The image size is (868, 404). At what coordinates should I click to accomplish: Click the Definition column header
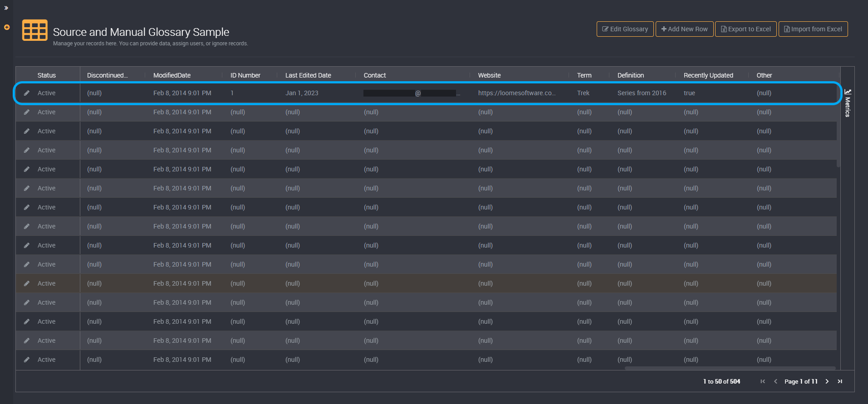tap(631, 75)
